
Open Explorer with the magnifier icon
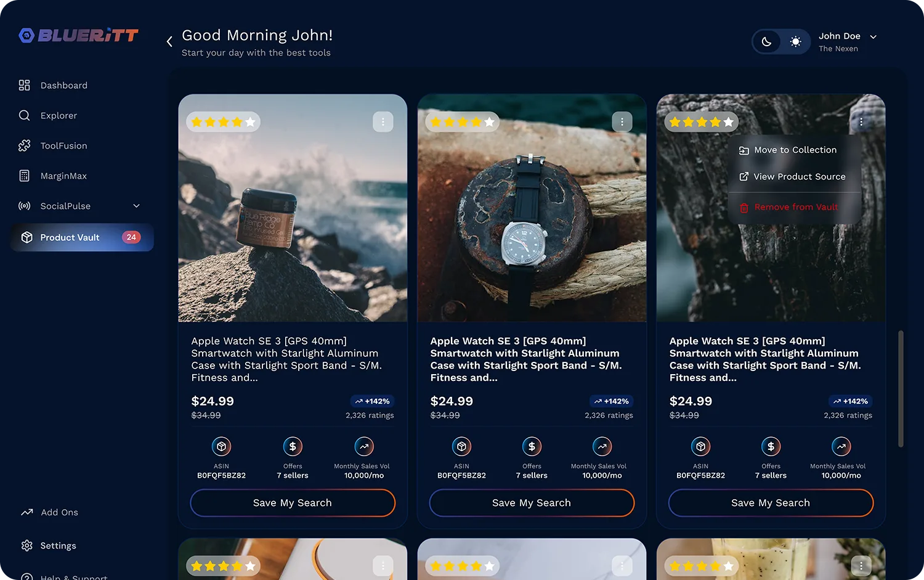point(48,115)
